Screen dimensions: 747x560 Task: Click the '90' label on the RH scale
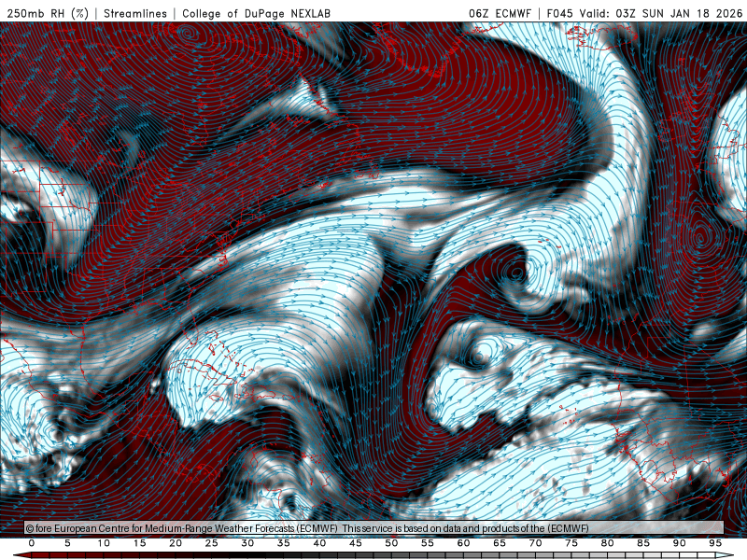click(680, 543)
